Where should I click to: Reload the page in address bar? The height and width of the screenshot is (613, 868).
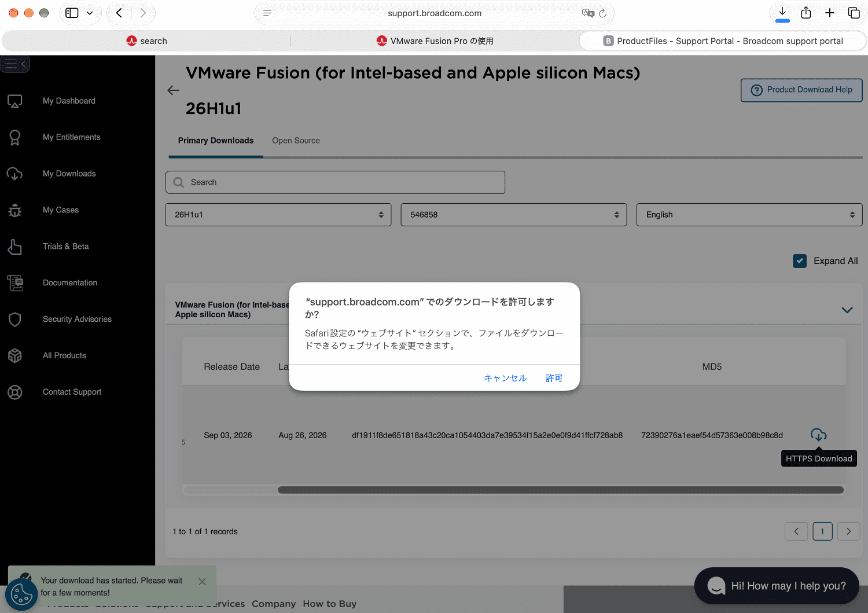602,13
